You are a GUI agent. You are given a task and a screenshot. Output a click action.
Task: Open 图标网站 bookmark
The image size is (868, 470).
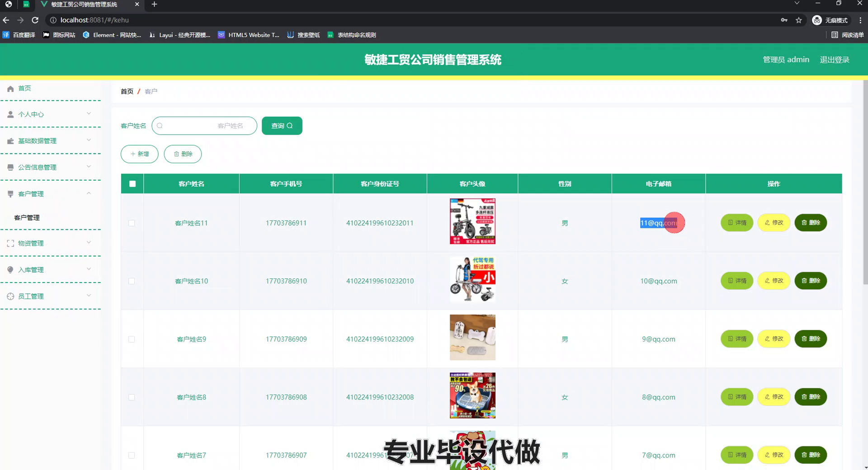pyautogui.click(x=59, y=35)
